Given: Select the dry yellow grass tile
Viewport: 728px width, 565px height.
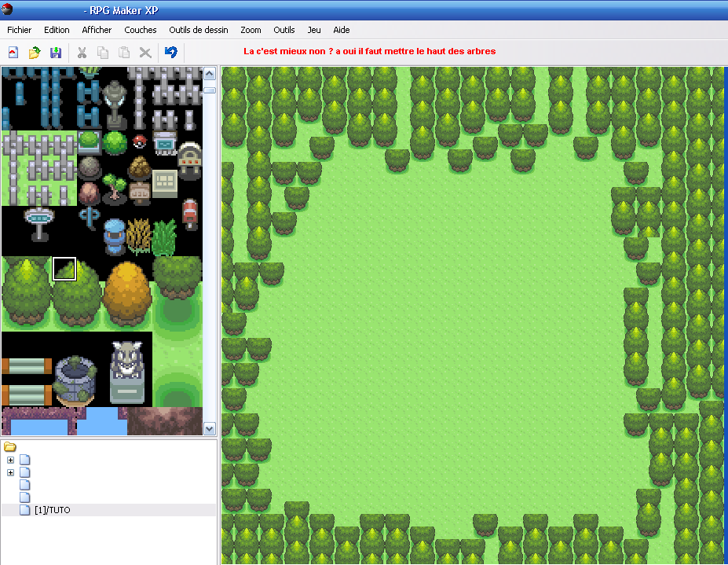Looking at the screenshot, I should [139, 237].
